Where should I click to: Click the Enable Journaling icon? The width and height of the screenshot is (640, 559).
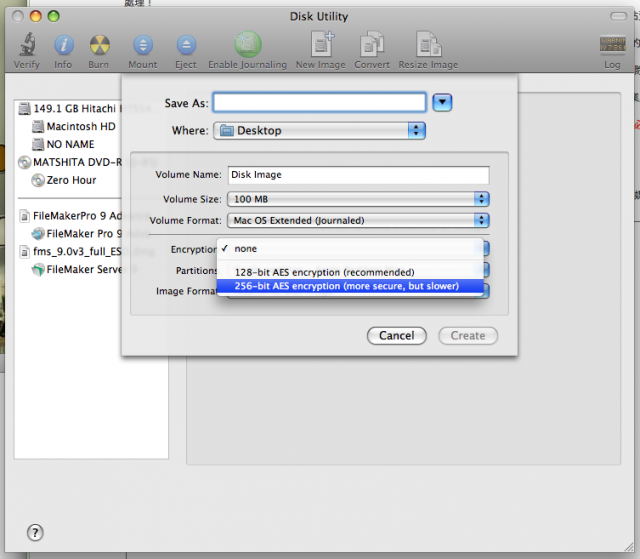247,44
